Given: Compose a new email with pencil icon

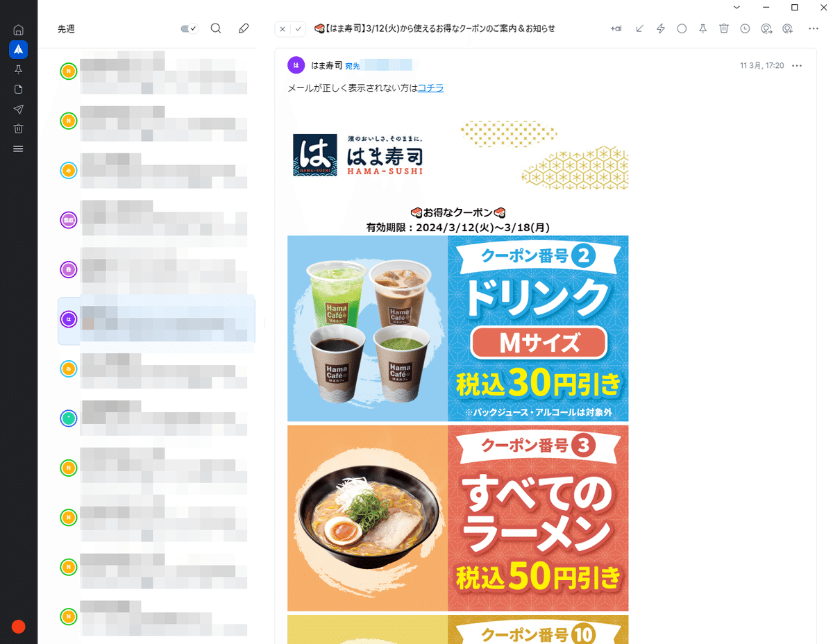Looking at the screenshot, I should pos(243,28).
